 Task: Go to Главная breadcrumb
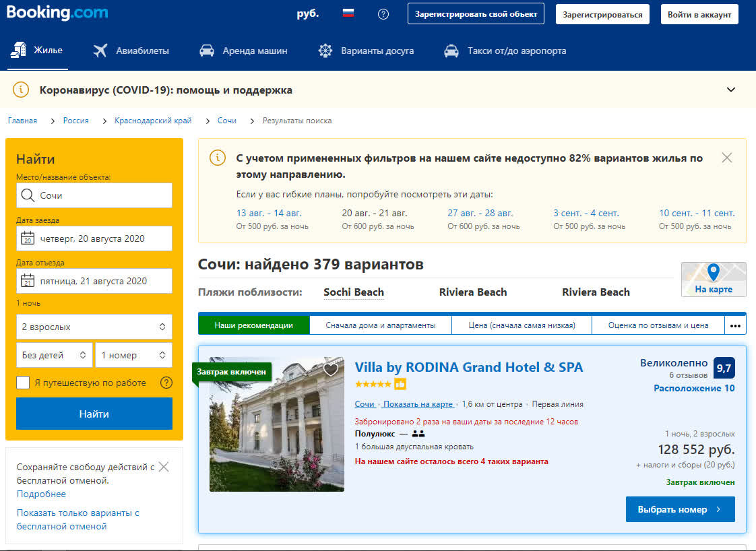point(22,121)
